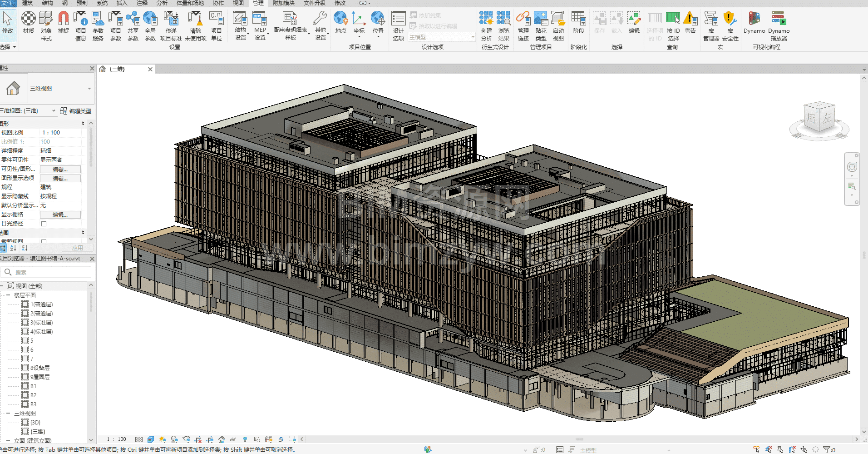This screenshot has width=868, height=454.
Task: Tick the 裁剪视图 checkbox in properties
Action: 44,241
